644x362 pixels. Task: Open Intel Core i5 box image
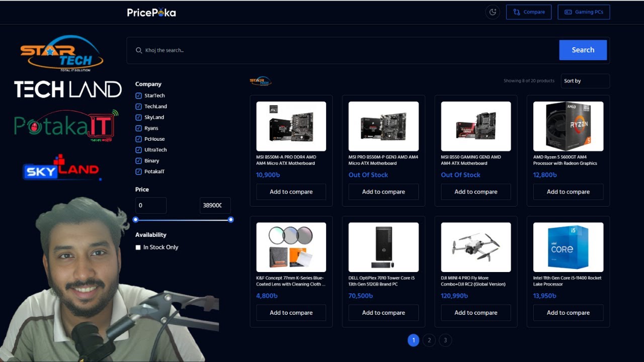click(x=568, y=247)
